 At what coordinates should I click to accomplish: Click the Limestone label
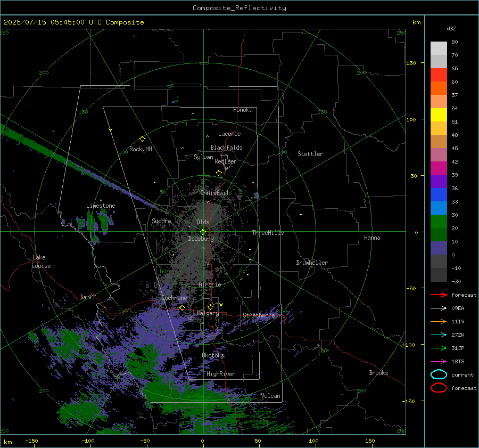(101, 206)
